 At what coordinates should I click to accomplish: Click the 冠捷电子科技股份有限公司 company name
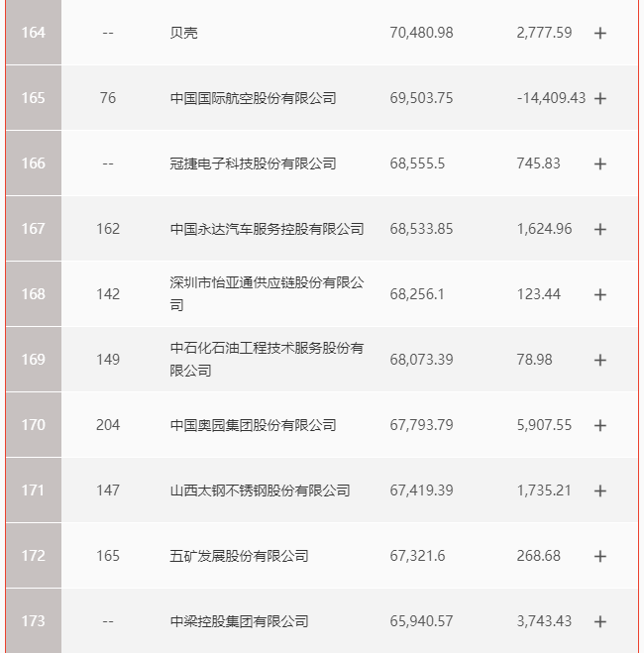click(253, 163)
